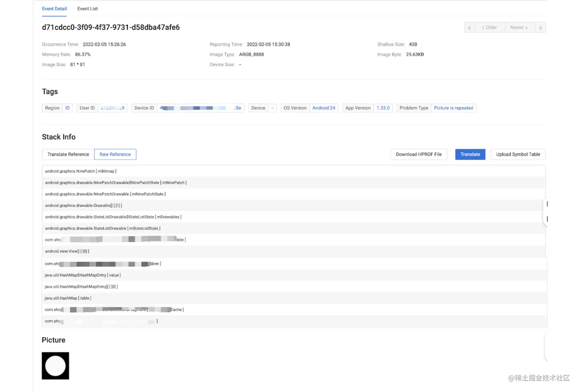Jump to the oldest event arrow button
The height and width of the screenshot is (392, 580).
pos(470,28)
